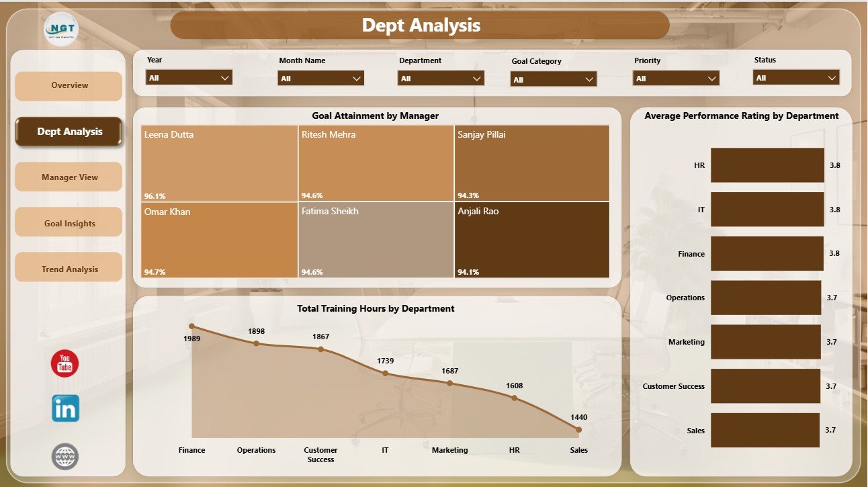
Task: Click the NGT logo icon
Action: pos(61,28)
